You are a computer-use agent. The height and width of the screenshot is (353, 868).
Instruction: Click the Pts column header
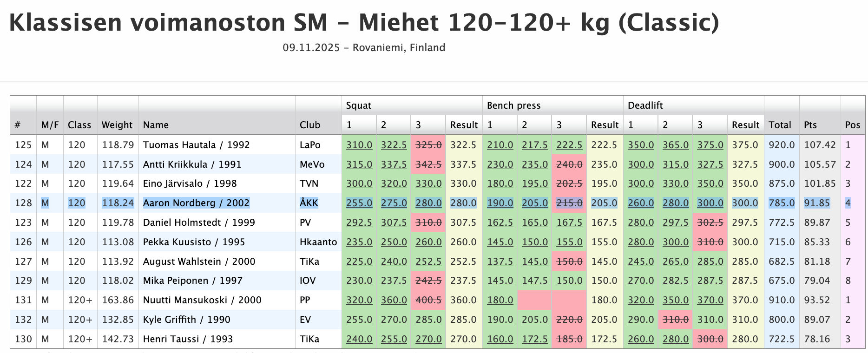click(x=810, y=125)
